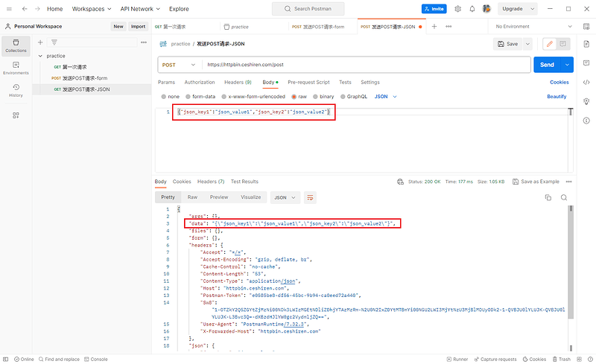
Task: Open the Test Results response tab
Action: point(244,182)
